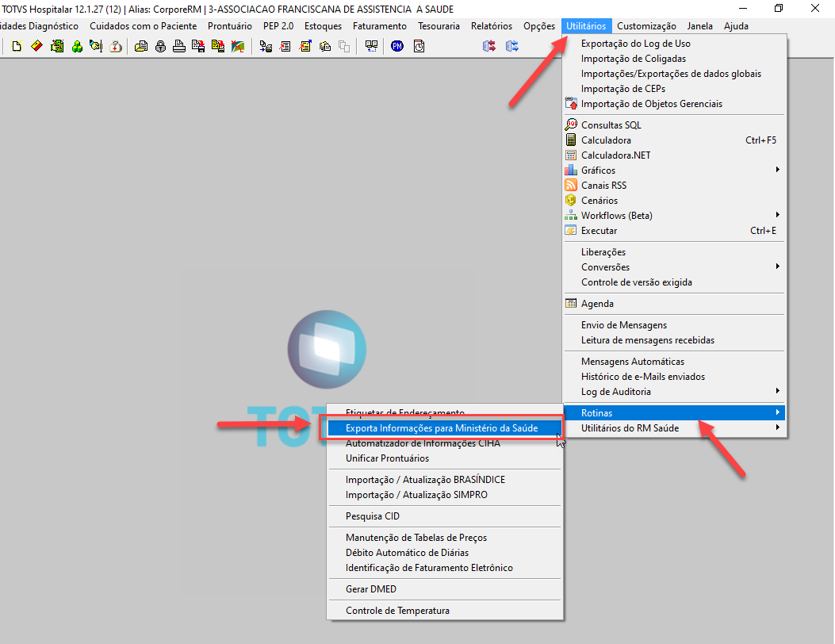Screen dimensions: 835x644
Task: Click the yellow folder with documents icon
Action: click(141, 46)
